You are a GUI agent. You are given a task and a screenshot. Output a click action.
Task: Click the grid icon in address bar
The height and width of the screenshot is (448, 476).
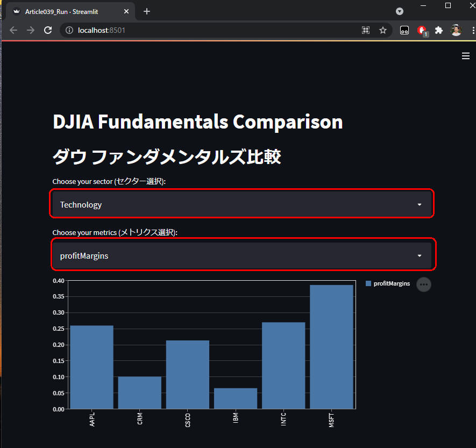[366, 30]
